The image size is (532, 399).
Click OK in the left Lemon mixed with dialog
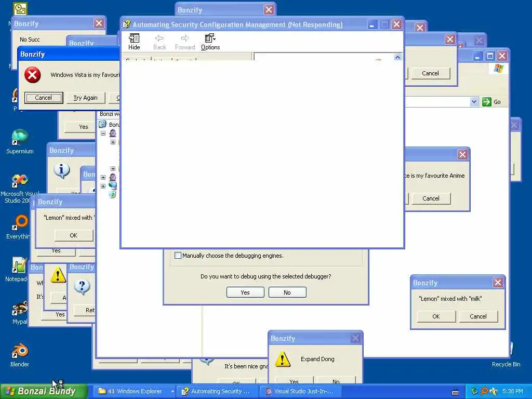tap(74, 235)
